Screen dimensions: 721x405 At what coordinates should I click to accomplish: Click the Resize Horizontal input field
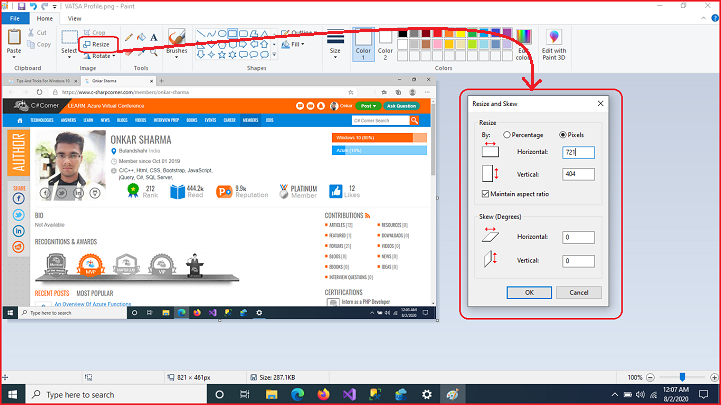(578, 152)
